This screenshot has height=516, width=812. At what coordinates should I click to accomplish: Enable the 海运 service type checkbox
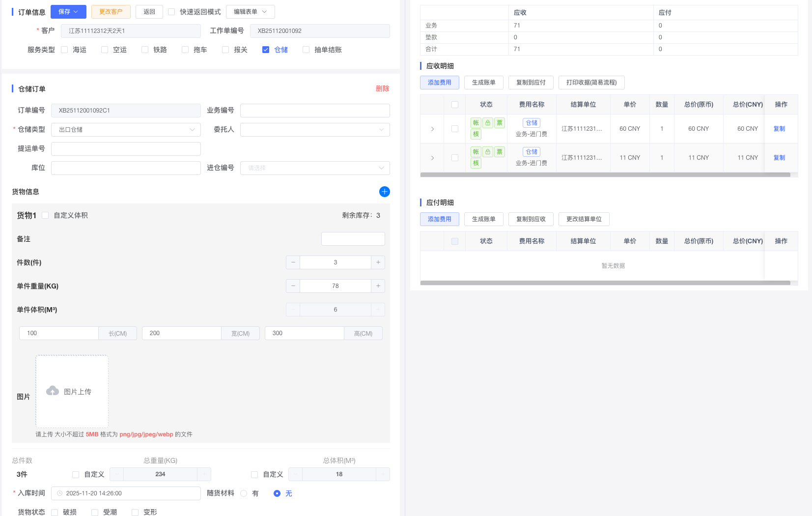point(64,50)
